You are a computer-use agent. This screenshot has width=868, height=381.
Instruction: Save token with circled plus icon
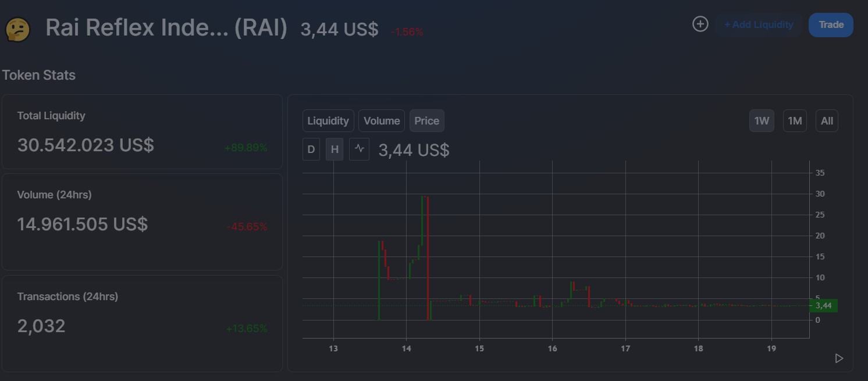pos(700,24)
